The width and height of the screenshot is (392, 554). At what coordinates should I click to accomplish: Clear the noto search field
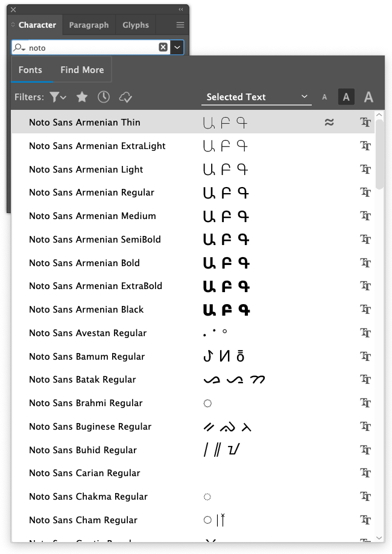[x=163, y=47]
